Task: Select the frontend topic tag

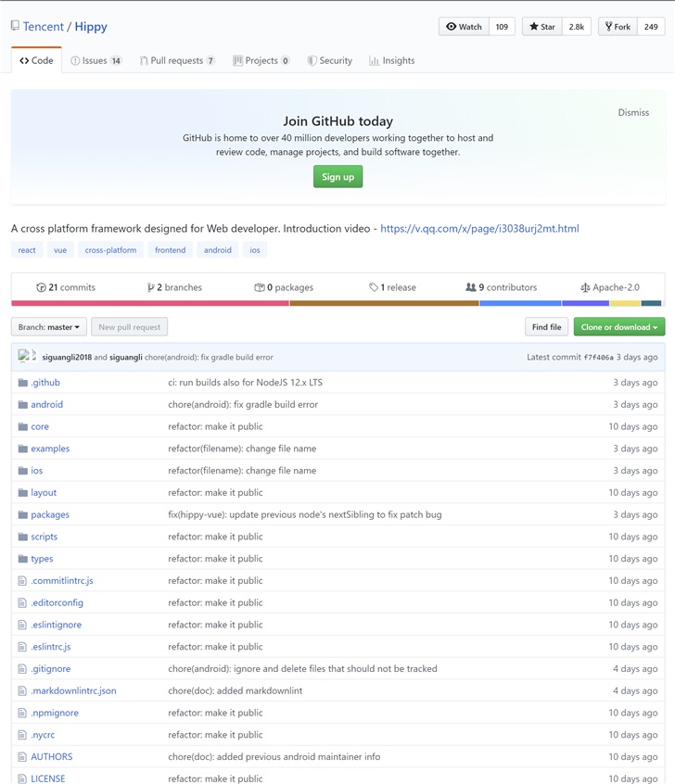Action: click(x=170, y=250)
